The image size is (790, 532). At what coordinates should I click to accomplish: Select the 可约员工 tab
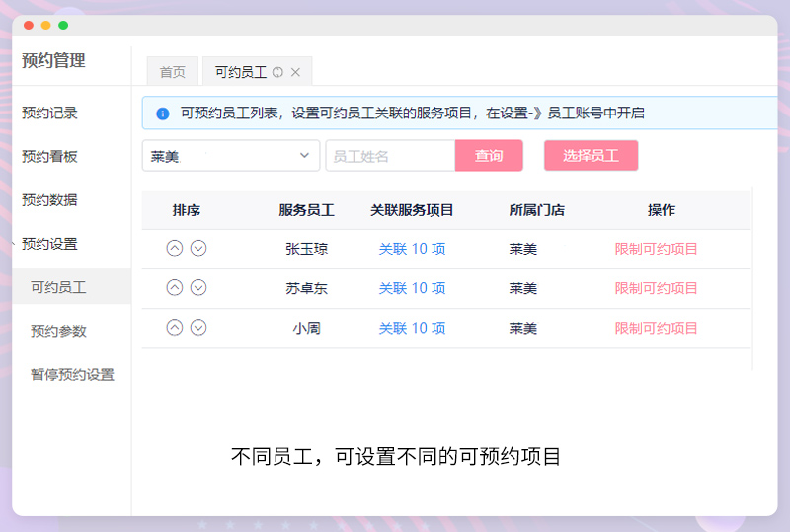241,72
